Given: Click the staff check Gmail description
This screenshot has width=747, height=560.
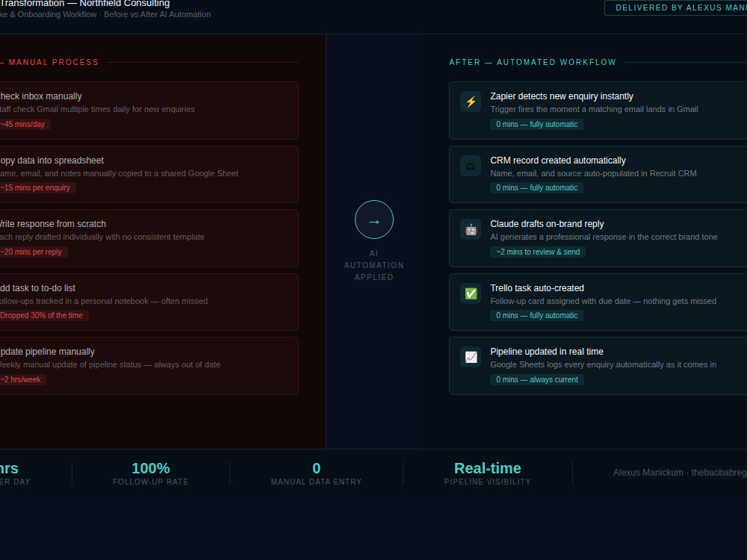Looking at the screenshot, I should click(x=97, y=109).
